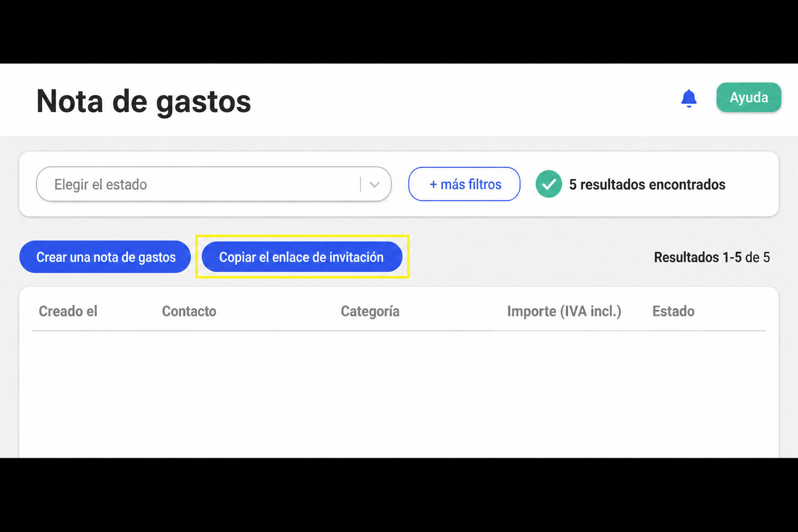Screen dimensions: 798x532
Task: Focus the Elegir el estado placeholder text
Action: point(101,184)
